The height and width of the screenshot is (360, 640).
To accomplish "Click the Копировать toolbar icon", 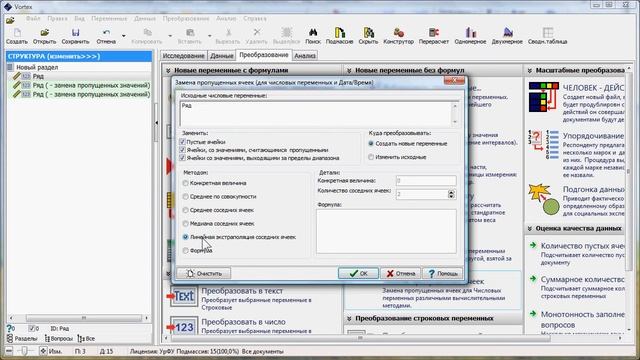I will (147, 32).
